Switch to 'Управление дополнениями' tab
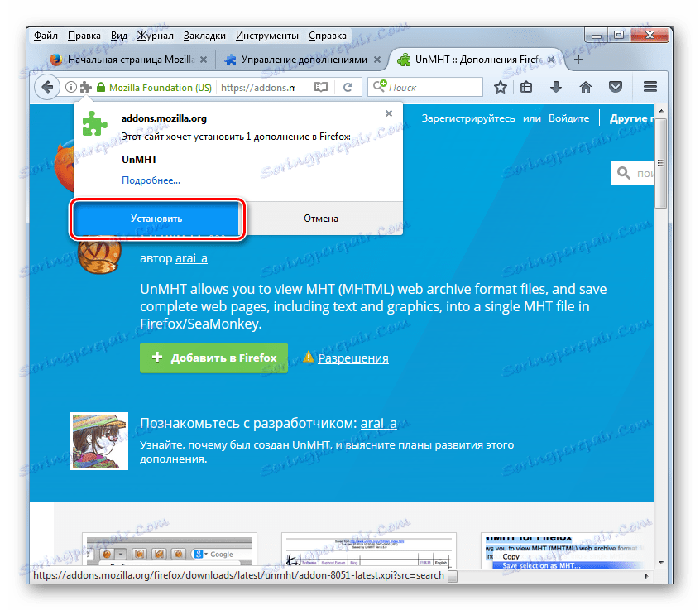The image size is (700, 610). tap(303, 60)
